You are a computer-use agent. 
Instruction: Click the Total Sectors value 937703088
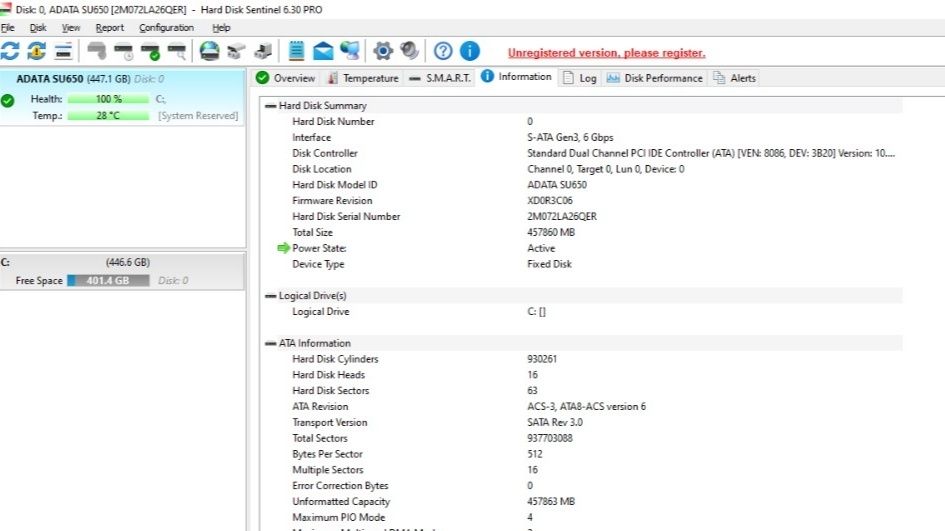coord(550,438)
